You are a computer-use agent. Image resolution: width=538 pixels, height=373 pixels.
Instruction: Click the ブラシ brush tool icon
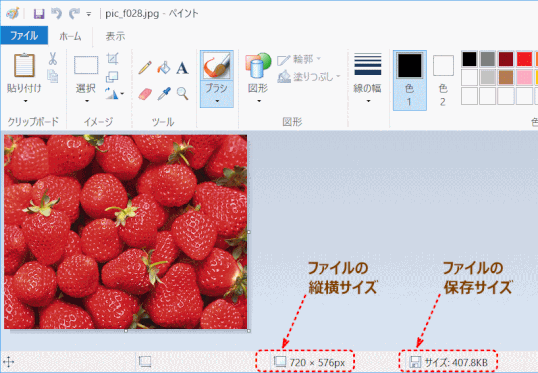(217, 66)
